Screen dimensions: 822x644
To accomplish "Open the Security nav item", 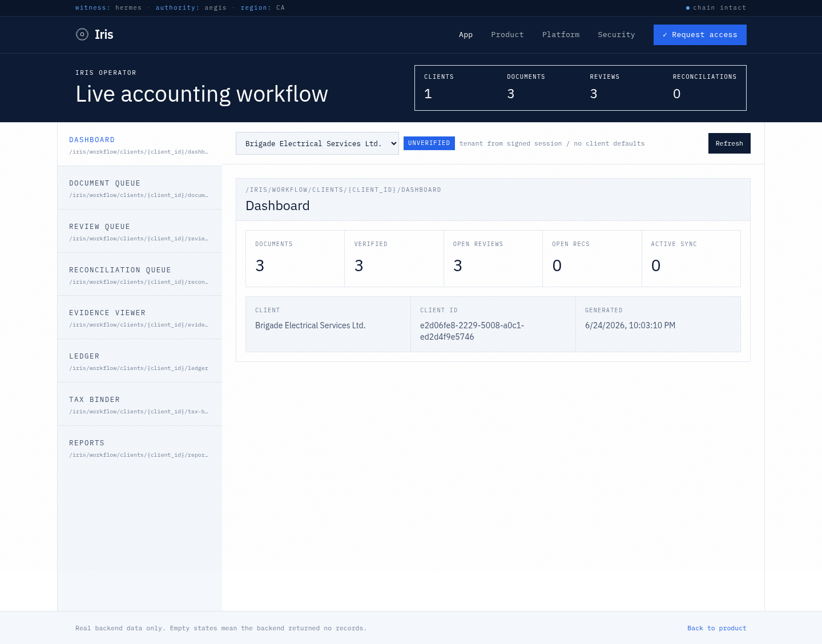I will (616, 35).
